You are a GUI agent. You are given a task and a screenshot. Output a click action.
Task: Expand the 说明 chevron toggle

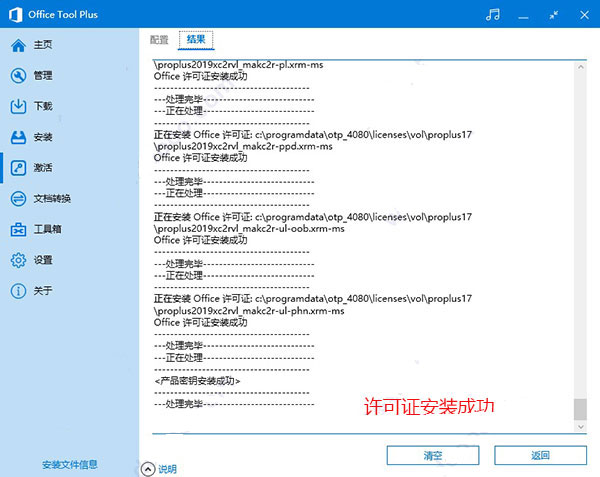148,469
